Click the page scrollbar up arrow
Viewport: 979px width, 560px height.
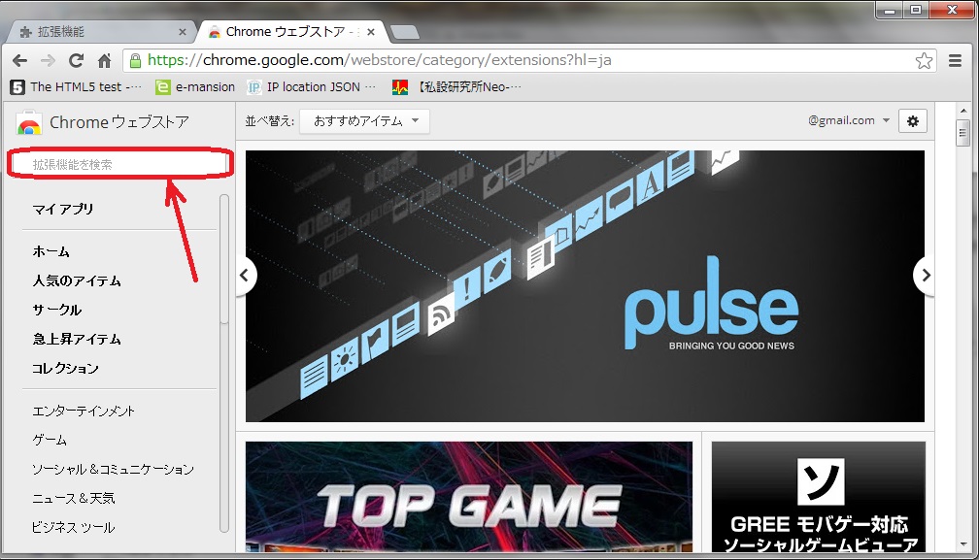[962, 111]
